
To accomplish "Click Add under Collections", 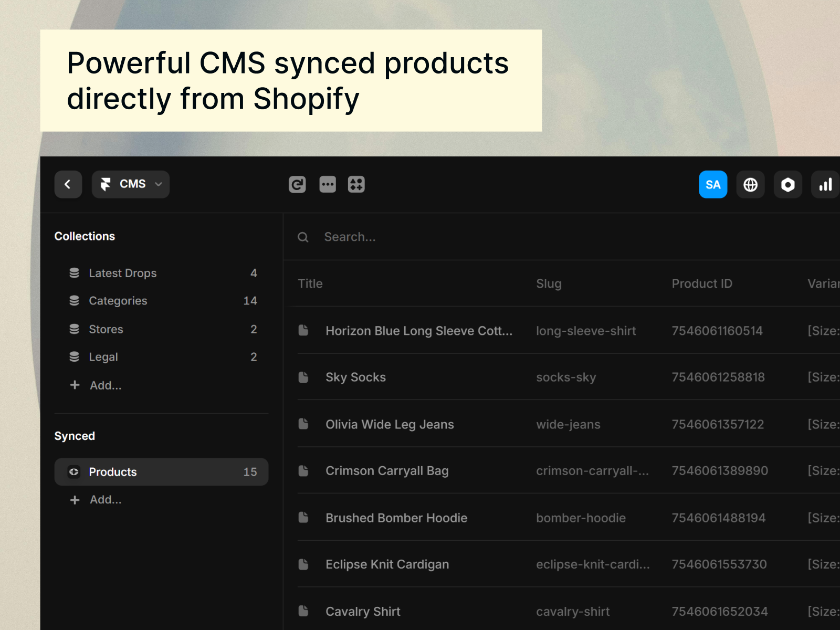I will click(x=105, y=385).
